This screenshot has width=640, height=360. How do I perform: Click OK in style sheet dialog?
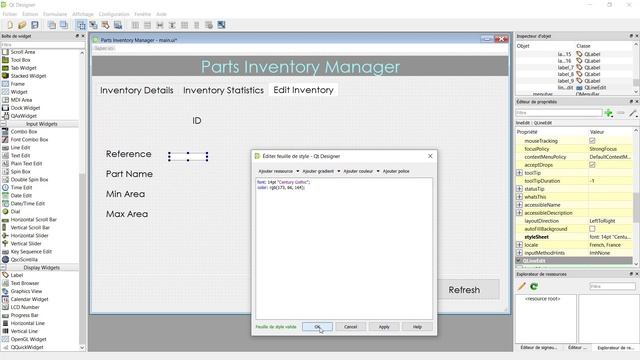318,327
